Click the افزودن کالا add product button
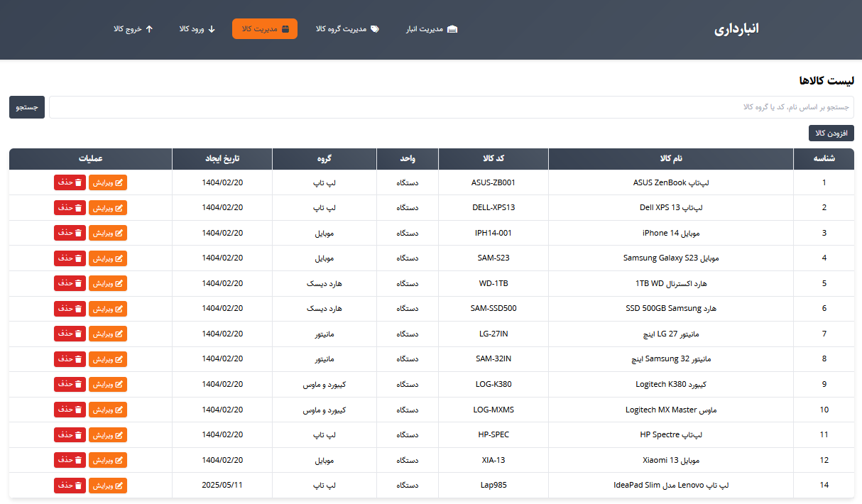Screen dimensions: 862x504 tap(831, 133)
